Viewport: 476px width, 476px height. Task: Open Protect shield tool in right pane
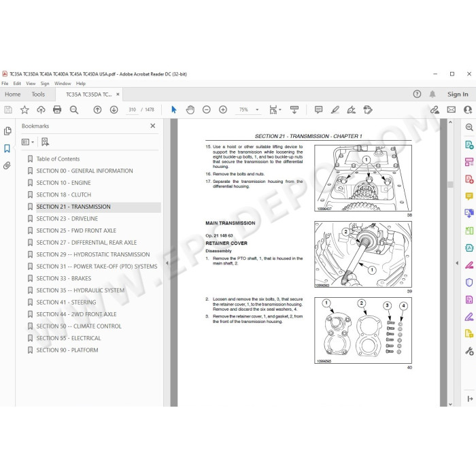pyautogui.click(x=469, y=283)
